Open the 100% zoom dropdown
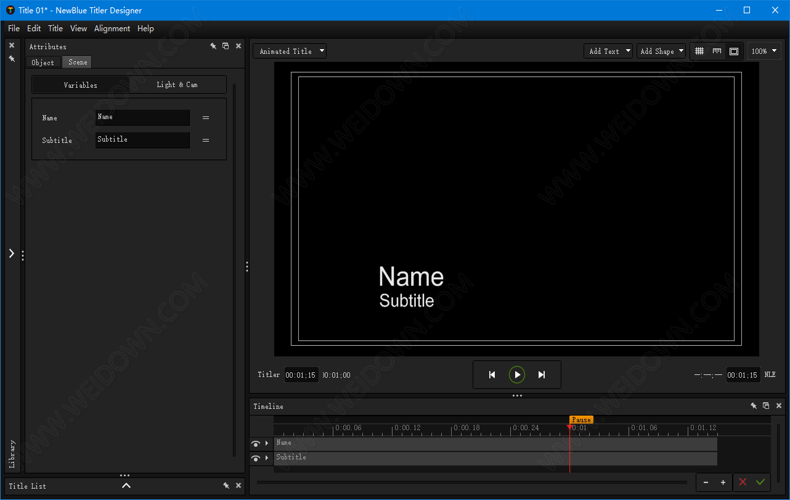 coord(764,51)
